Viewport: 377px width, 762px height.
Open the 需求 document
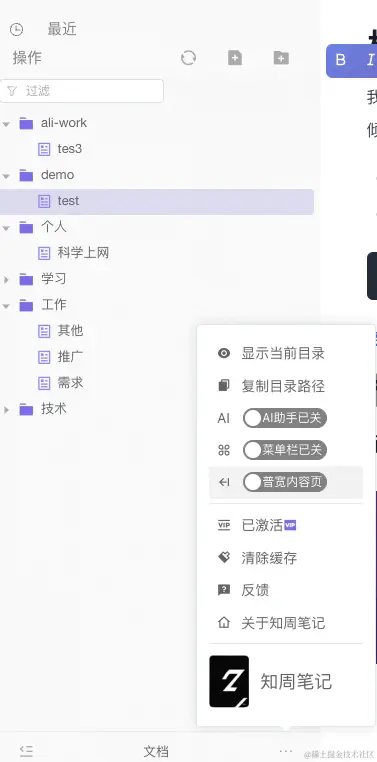click(x=70, y=383)
